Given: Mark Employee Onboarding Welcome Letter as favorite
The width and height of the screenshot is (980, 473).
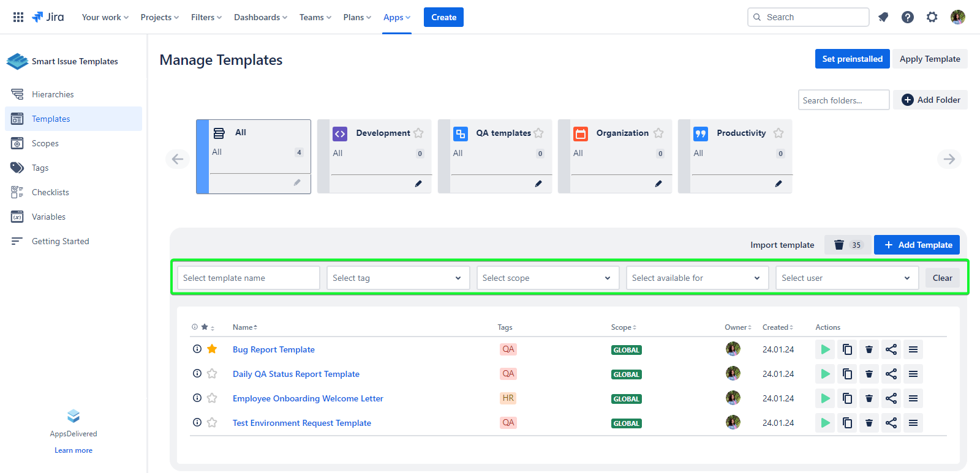Looking at the screenshot, I should click(x=212, y=398).
